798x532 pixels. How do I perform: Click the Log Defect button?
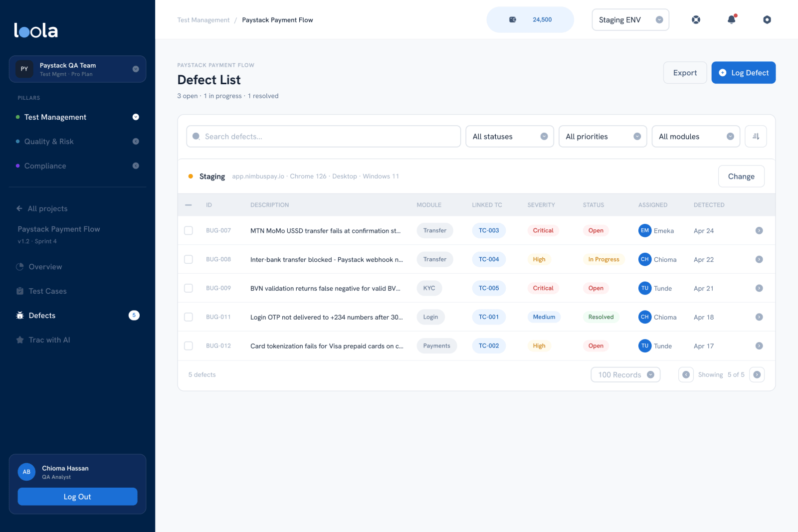(x=743, y=73)
